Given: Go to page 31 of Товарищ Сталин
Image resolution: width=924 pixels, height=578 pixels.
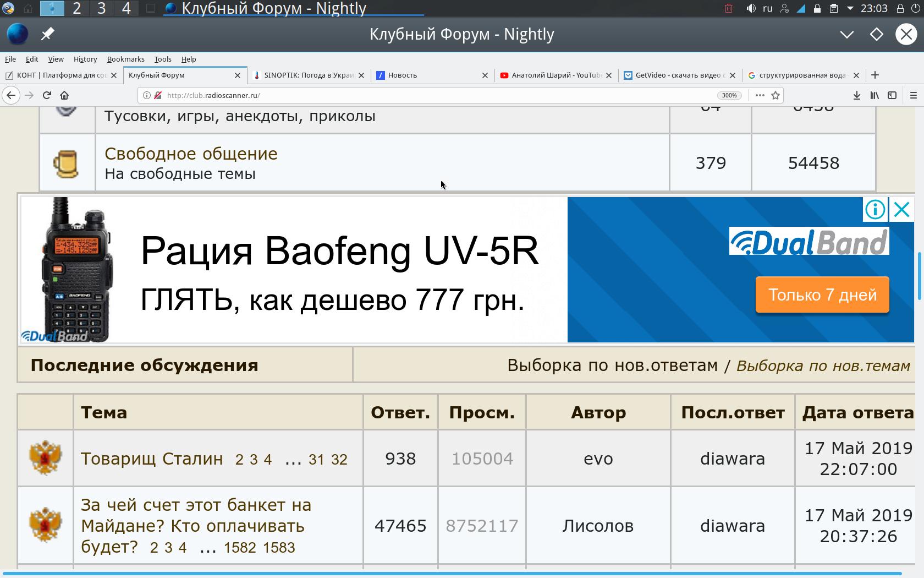Looking at the screenshot, I should click(x=316, y=460).
